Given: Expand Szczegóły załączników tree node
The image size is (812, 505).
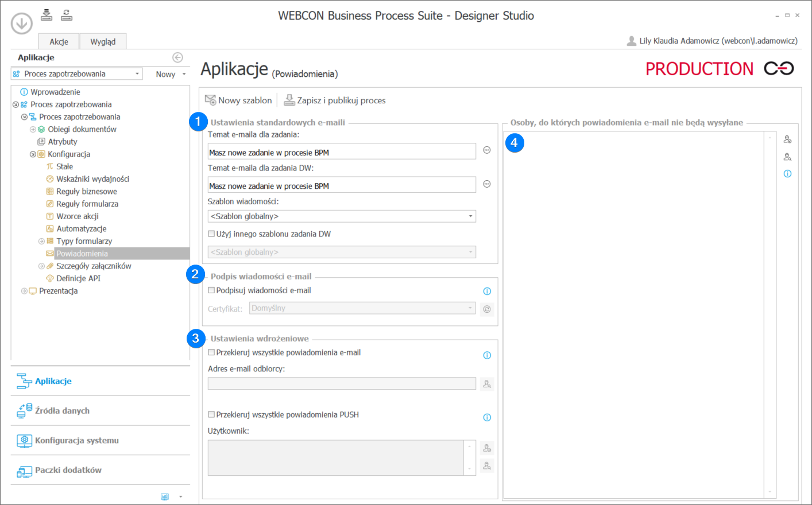Looking at the screenshot, I should [41, 266].
